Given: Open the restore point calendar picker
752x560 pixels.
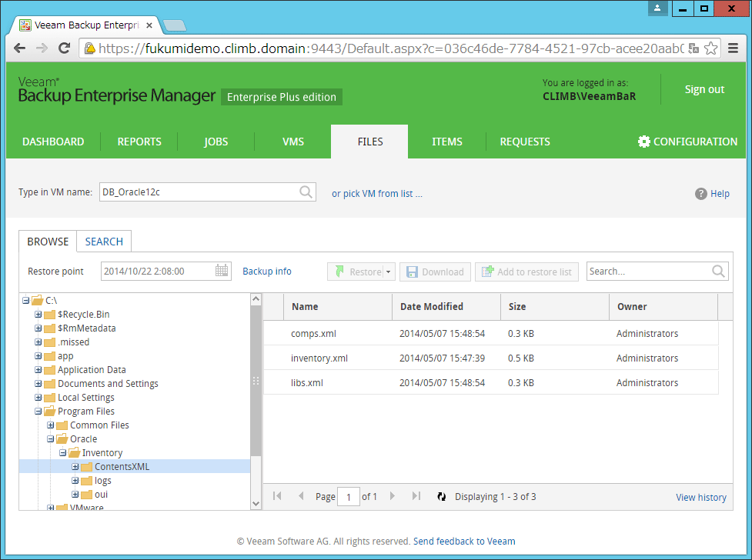Looking at the screenshot, I should coord(222,271).
